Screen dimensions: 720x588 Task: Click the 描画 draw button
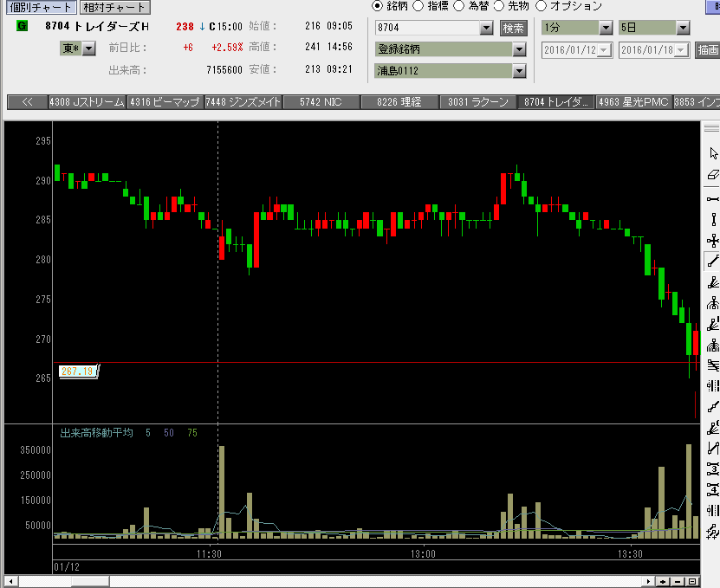click(708, 49)
